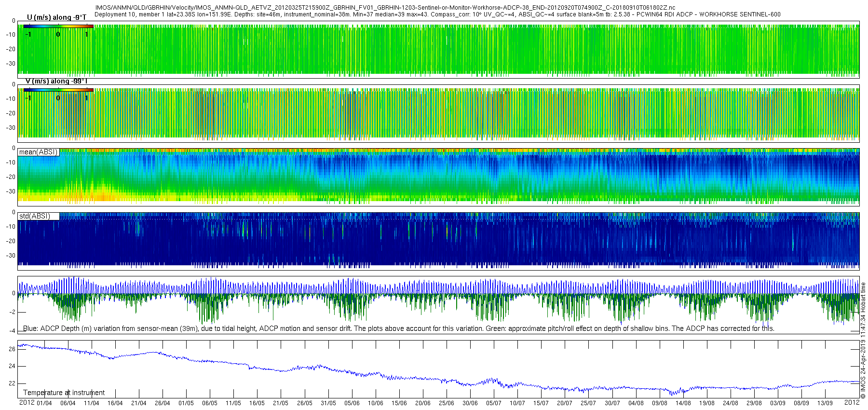Viewport: 868px width, 410px height.
Task: Select the mean(ABSI) panel label
Action: (x=39, y=152)
